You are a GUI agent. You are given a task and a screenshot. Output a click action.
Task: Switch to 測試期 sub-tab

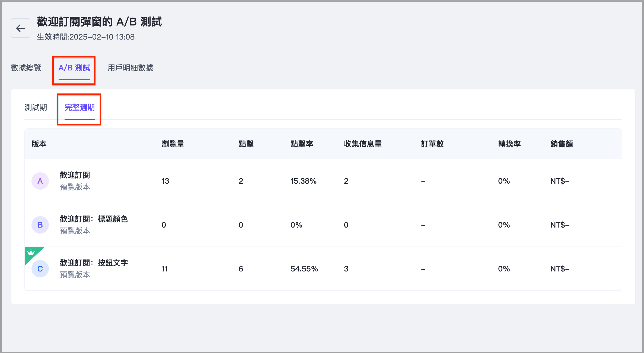(36, 108)
